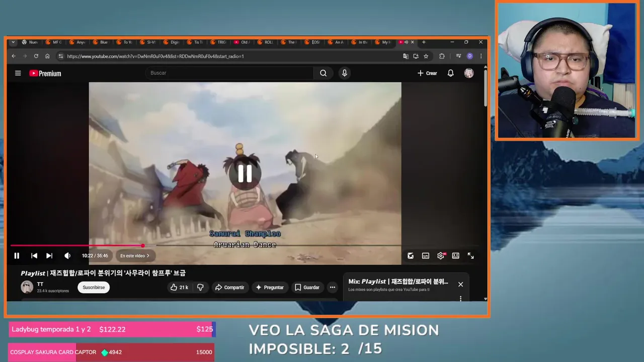
Task: Dislike the video
Action: (x=200, y=288)
